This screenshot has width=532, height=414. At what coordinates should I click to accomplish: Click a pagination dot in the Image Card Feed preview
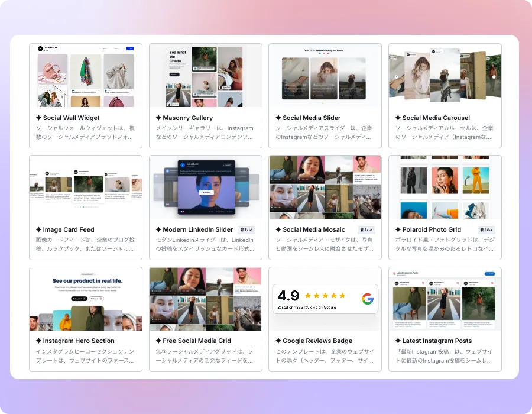83,207
